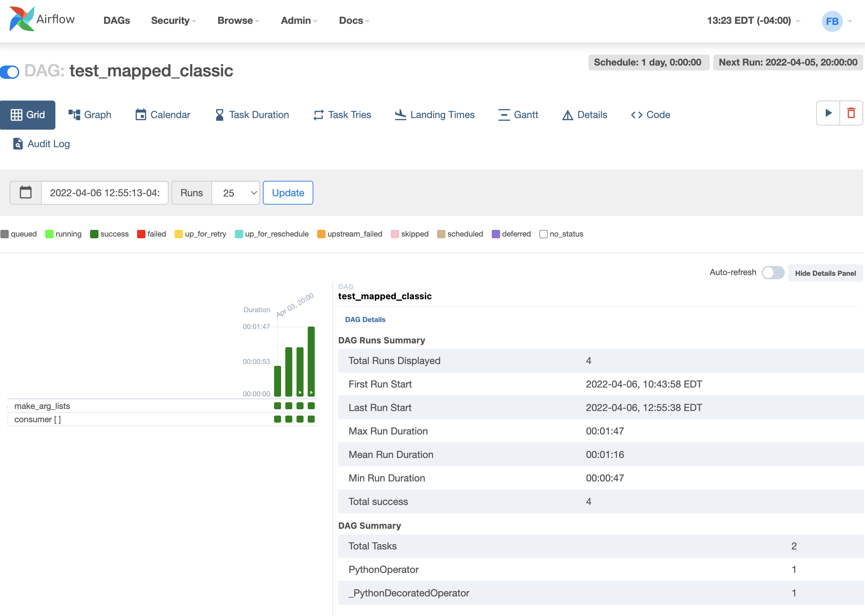Open the Audit Log page
The height and width of the screenshot is (616, 865).
pyautogui.click(x=41, y=144)
